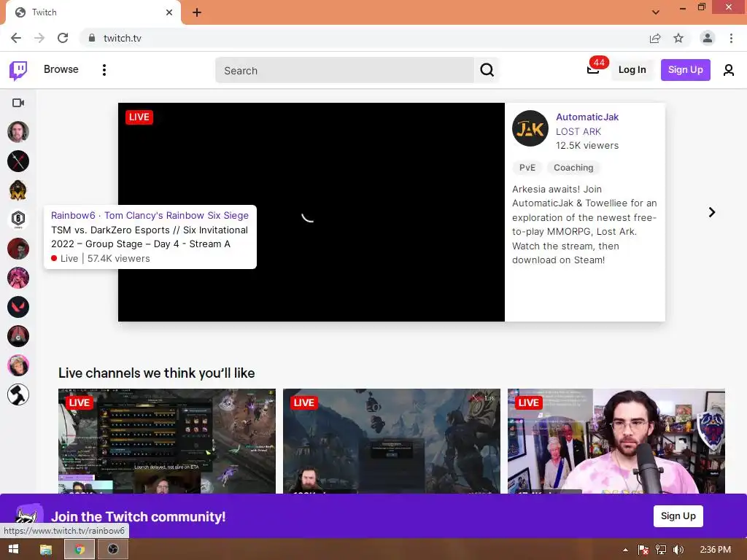Open the sidebar channel with crossed swords avatar
This screenshot has width=747, height=560.
(18, 161)
